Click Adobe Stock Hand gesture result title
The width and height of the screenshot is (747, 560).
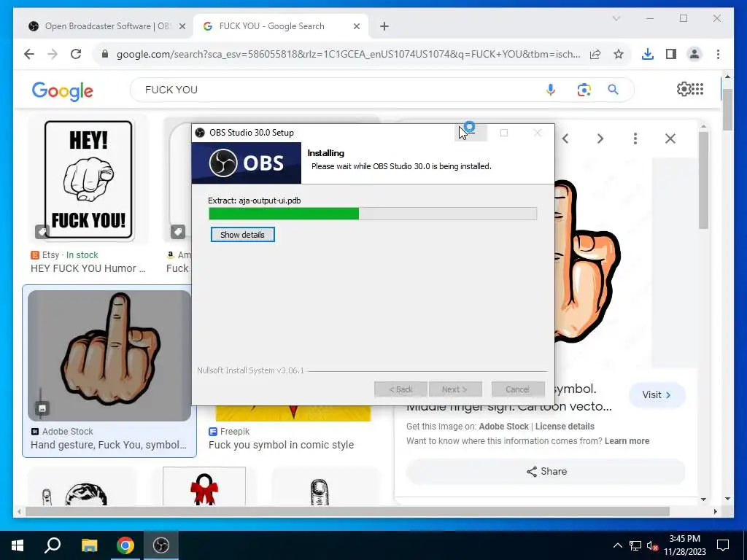tap(109, 445)
